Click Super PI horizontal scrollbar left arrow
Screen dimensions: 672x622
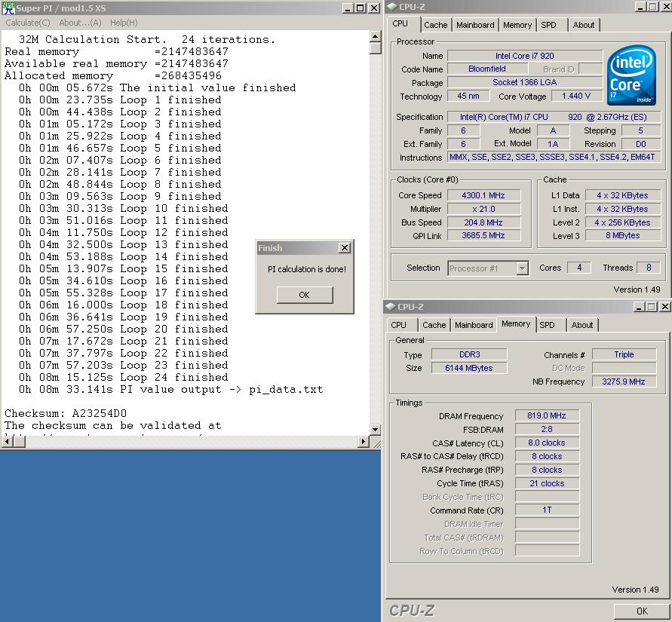coord(7,441)
